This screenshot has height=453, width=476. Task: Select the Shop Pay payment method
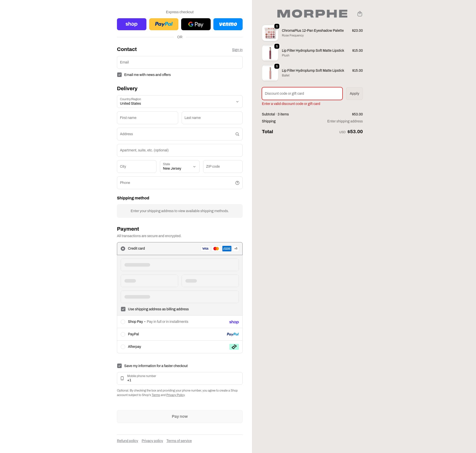click(123, 322)
